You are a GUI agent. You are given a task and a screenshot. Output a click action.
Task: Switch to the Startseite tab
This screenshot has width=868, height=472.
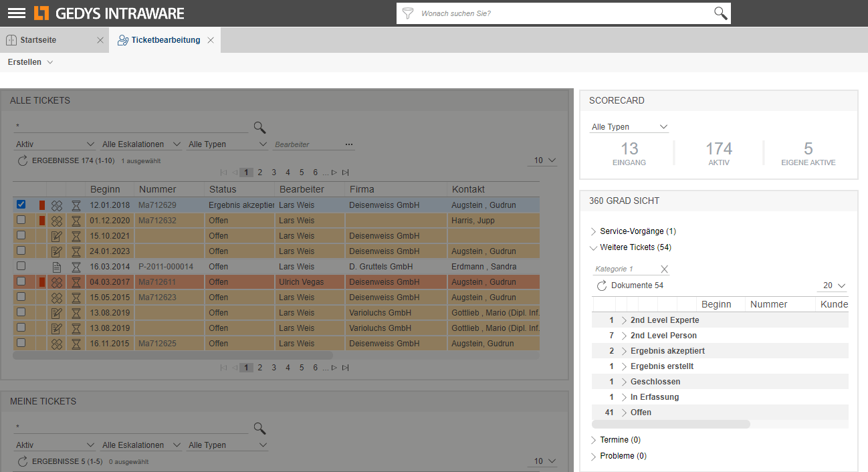(38, 40)
